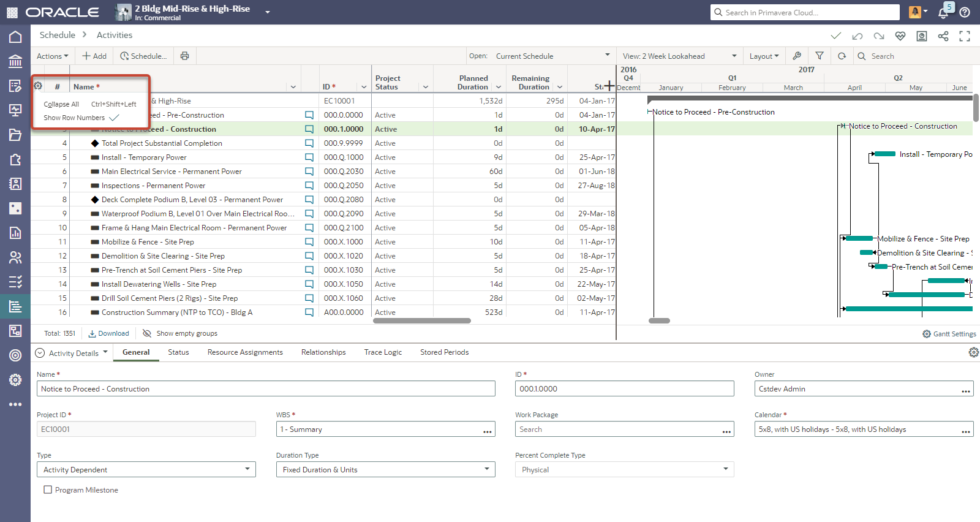Image resolution: width=980 pixels, height=522 pixels.
Task: Open the Percent Complete Type dropdown
Action: (x=625, y=469)
